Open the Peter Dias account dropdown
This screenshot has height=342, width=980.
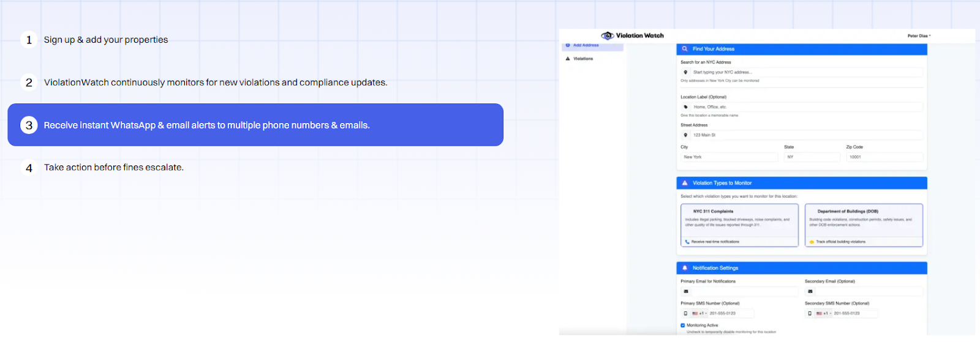click(x=919, y=36)
